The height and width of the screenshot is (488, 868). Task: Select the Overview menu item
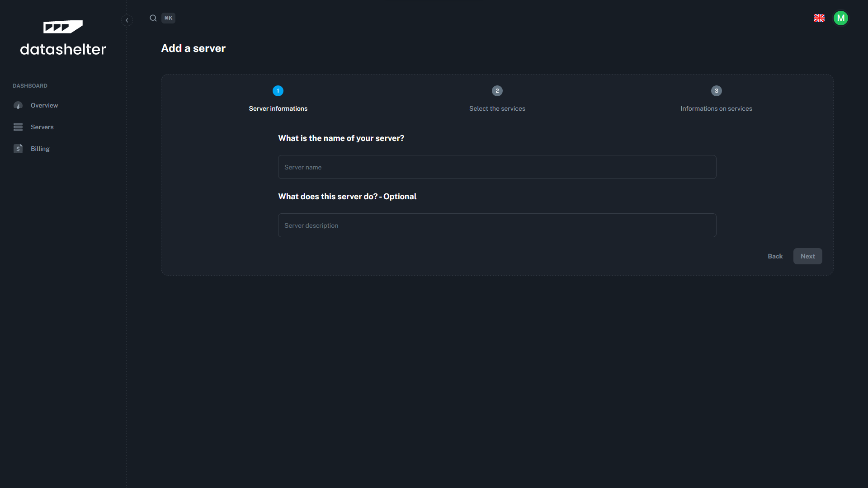[x=44, y=105]
